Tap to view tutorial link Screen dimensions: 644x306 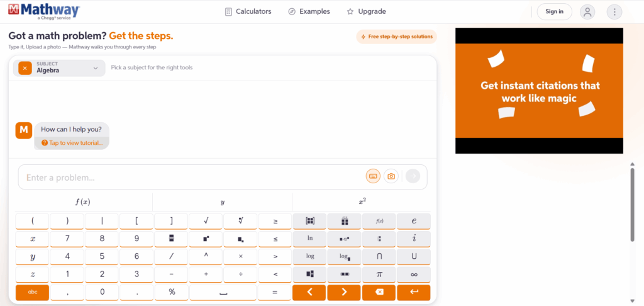tap(72, 143)
